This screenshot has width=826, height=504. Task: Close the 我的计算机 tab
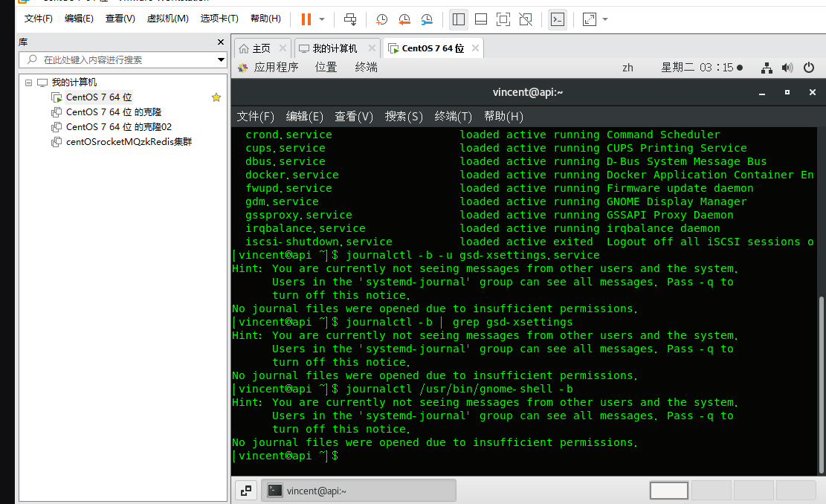point(372,48)
